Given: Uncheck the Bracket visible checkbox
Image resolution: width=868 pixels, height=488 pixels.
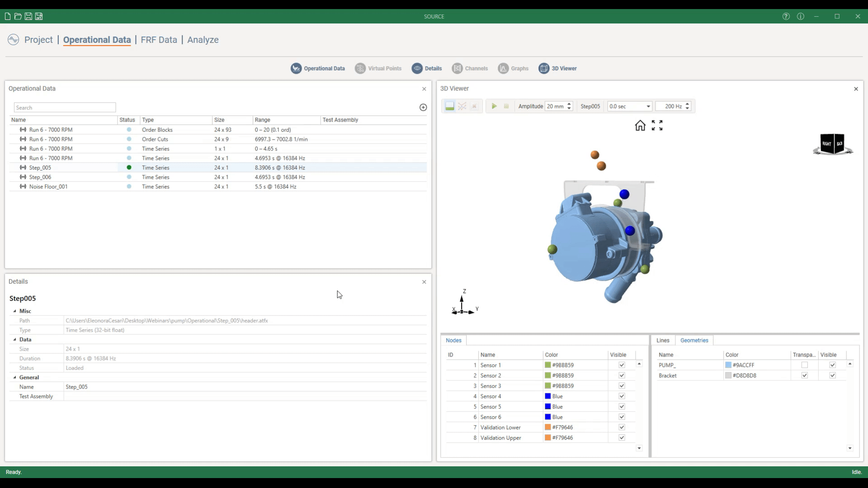Looking at the screenshot, I should click(x=832, y=375).
